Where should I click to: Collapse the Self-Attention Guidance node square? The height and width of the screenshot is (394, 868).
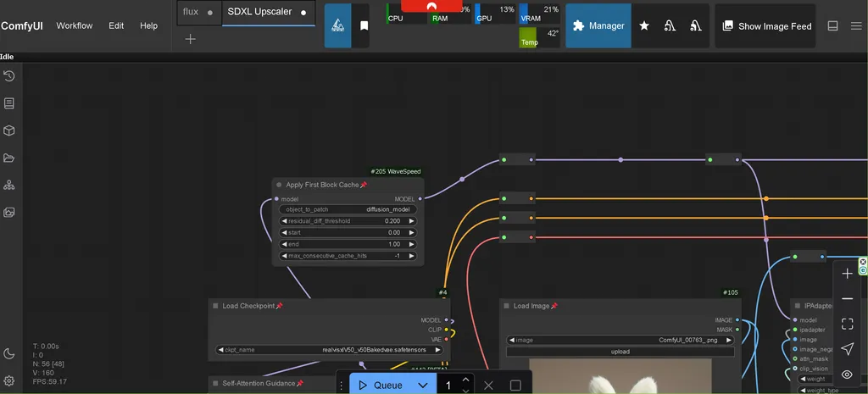[x=215, y=383]
